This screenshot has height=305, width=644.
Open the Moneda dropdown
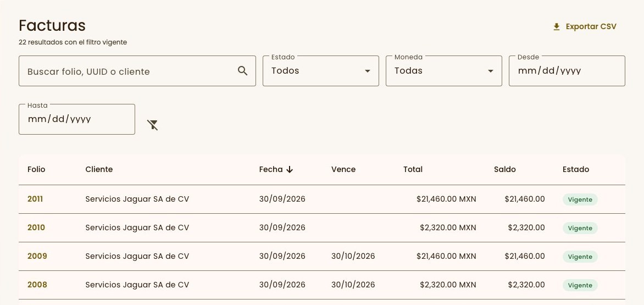(444, 71)
